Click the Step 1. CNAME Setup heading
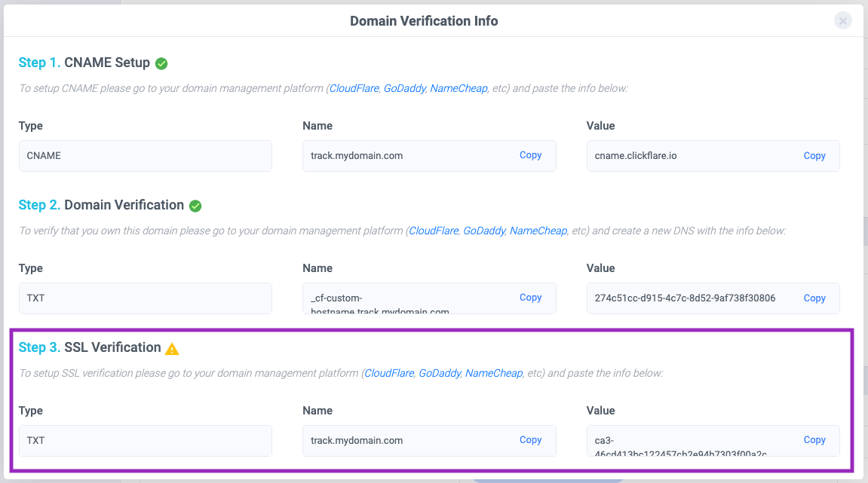Screen dimensions: 868x483 84,63
